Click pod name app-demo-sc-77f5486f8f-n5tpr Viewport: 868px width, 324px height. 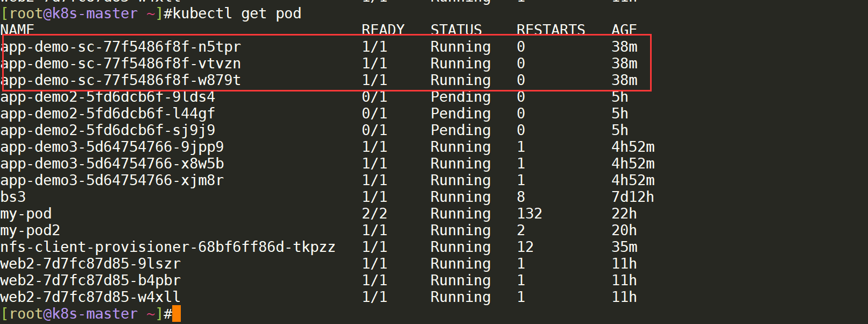click(121, 47)
